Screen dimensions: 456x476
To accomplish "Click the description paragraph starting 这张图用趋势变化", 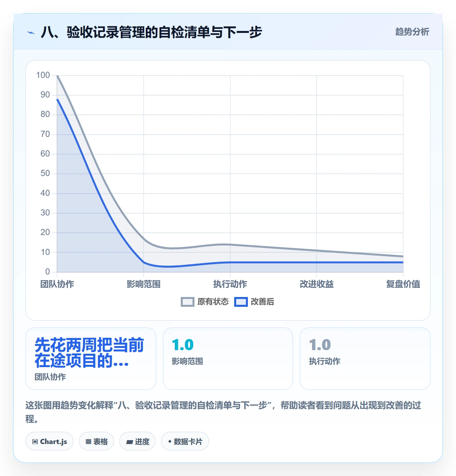I will tap(223, 412).
